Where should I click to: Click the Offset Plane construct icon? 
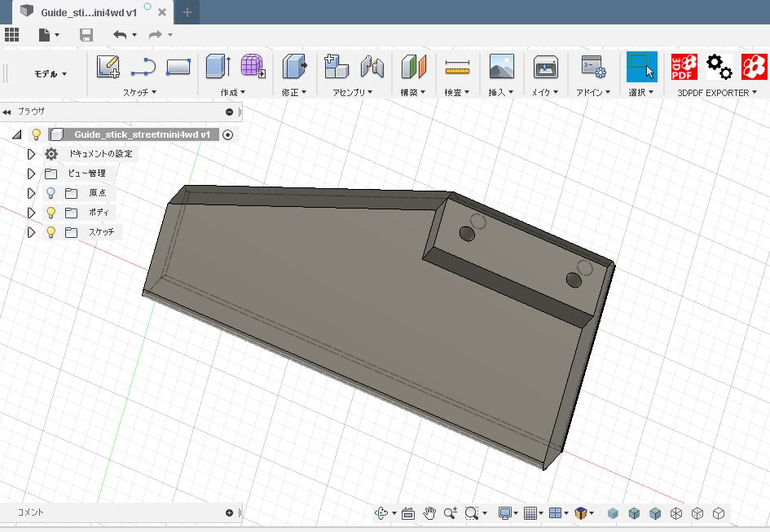(414, 66)
